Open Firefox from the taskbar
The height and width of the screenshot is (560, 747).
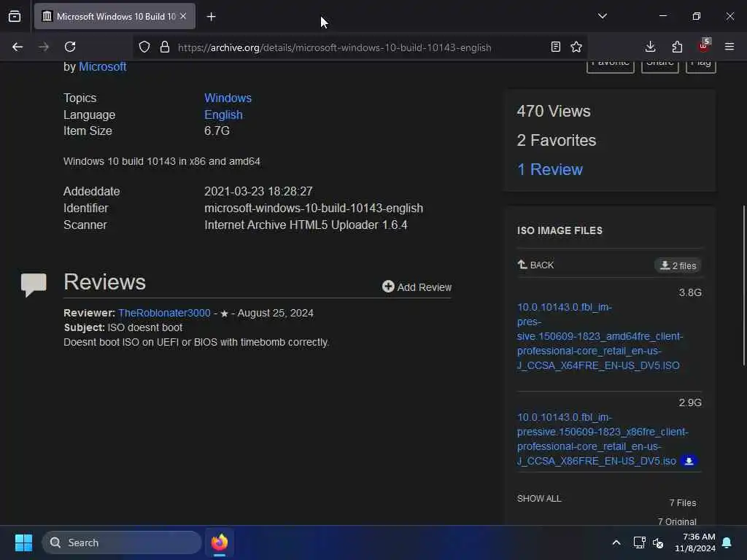[219, 542]
